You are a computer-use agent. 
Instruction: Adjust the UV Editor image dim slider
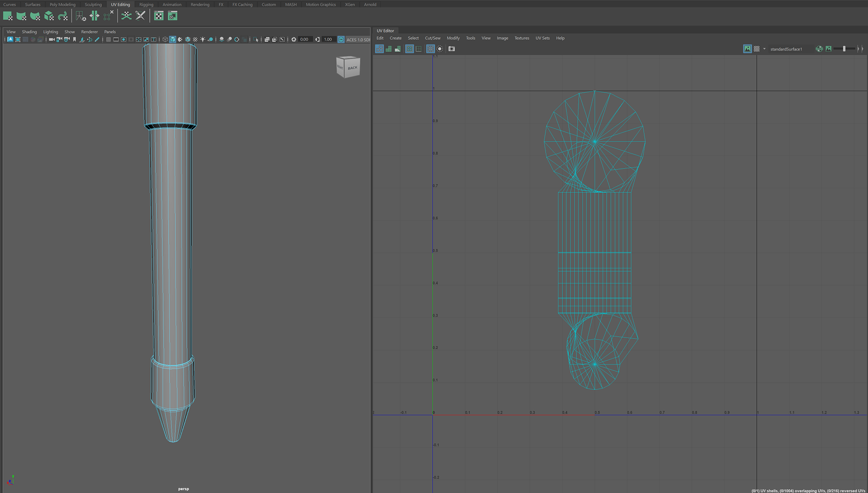(844, 49)
